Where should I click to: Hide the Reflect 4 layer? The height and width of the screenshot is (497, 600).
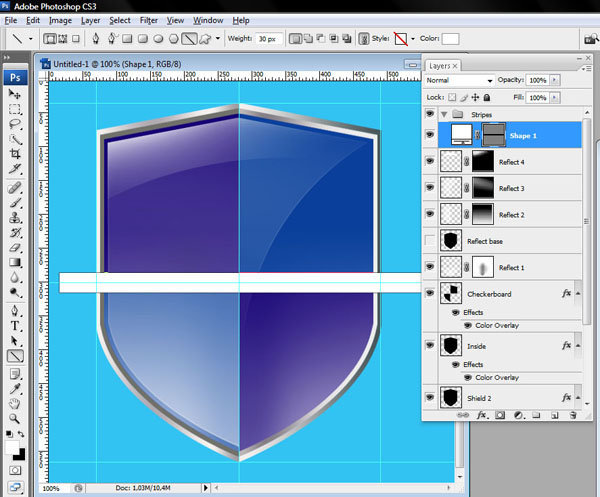[430, 161]
